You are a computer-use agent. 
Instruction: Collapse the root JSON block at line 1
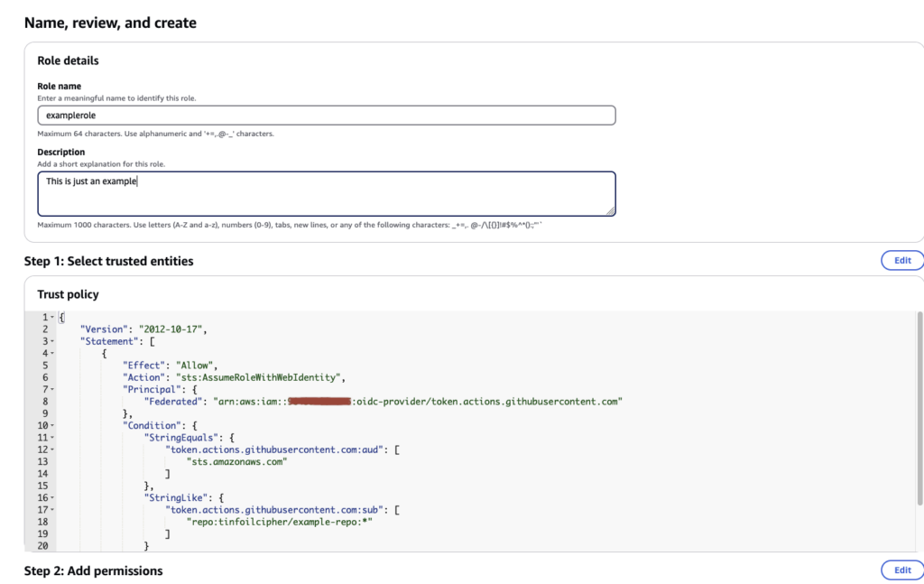[x=52, y=318]
